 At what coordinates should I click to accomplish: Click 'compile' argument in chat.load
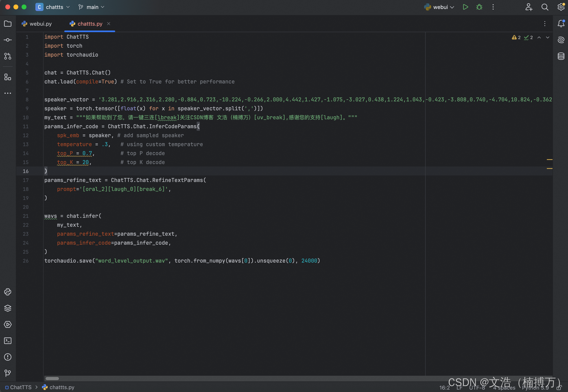[x=87, y=82]
